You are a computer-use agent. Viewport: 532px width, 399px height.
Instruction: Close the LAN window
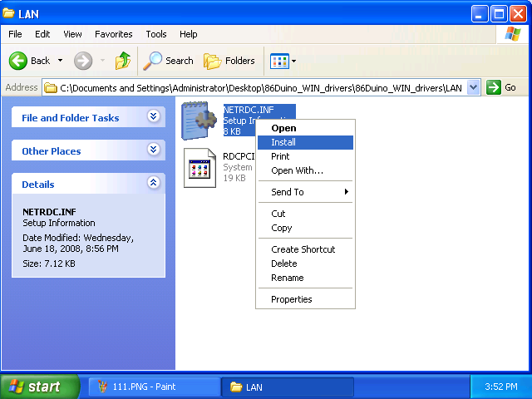pos(519,14)
